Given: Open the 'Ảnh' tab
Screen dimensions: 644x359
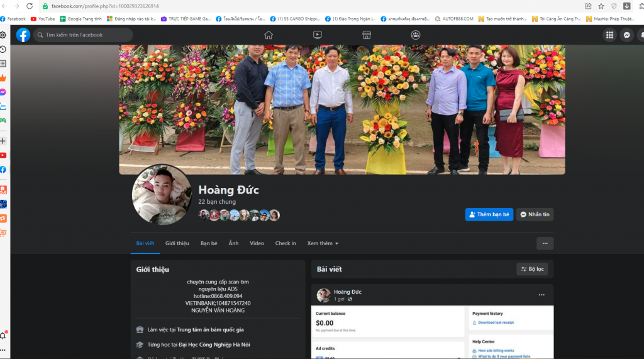Looking at the screenshot, I should [233, 243].
